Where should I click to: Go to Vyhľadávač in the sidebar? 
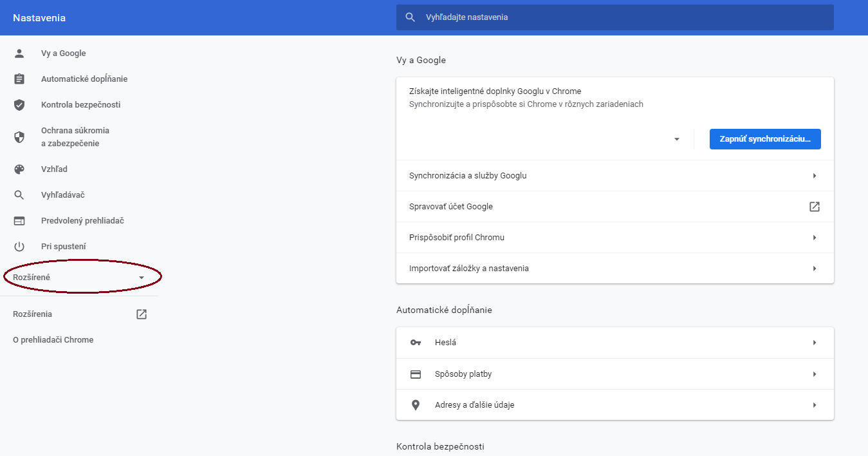(63, 195)
